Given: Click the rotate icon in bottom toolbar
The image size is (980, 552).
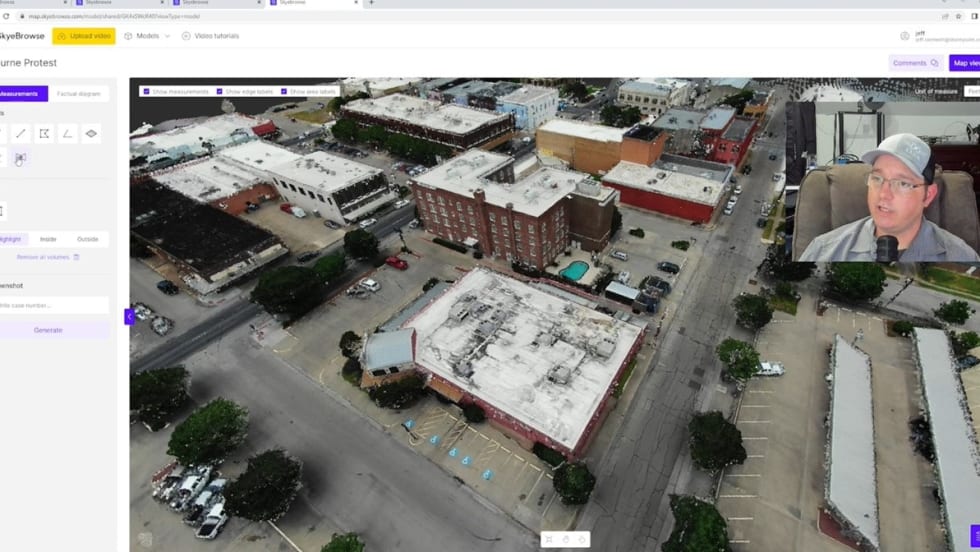Looking at the screenshot, I should (x=582, y=539).
